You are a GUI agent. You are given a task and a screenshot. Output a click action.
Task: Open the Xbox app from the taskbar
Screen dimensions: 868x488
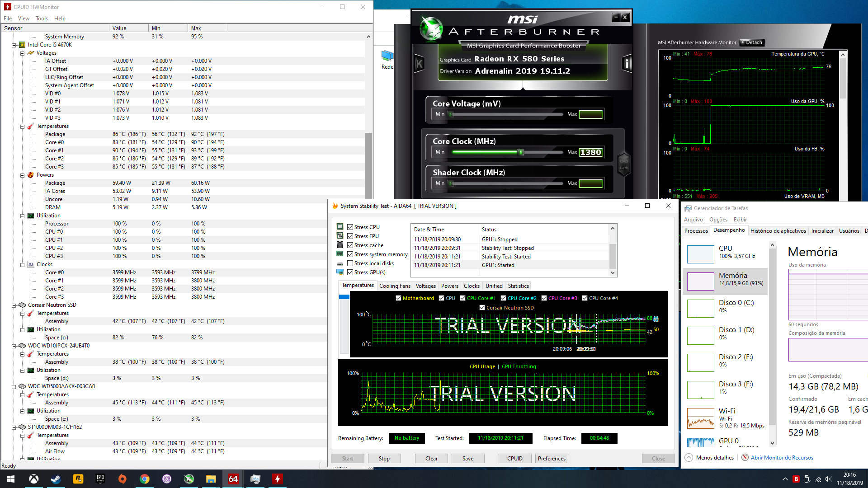coord(34,479)
